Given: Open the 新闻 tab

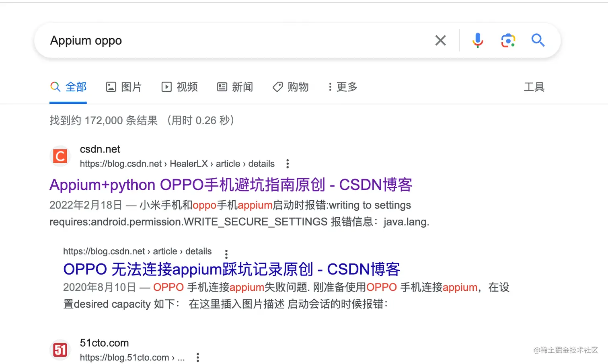Looking at the screenshot, I should pyautogui.click(x=235, y=87).
